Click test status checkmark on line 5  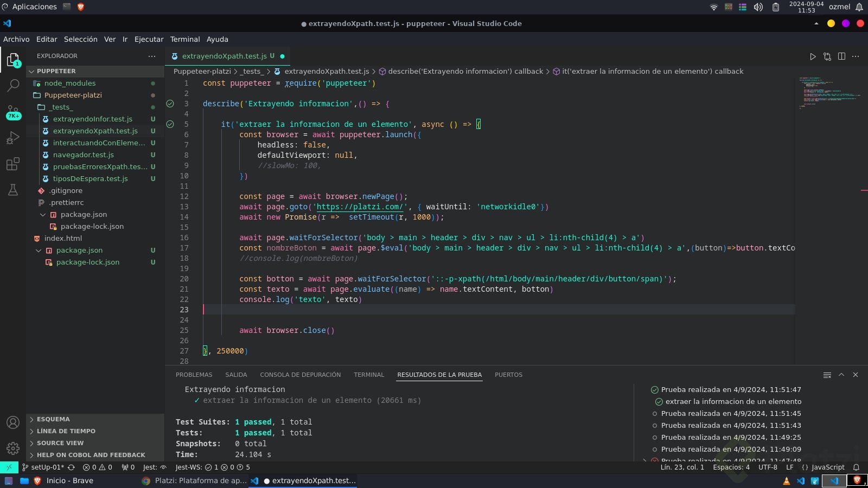click(x=170, y=124)
